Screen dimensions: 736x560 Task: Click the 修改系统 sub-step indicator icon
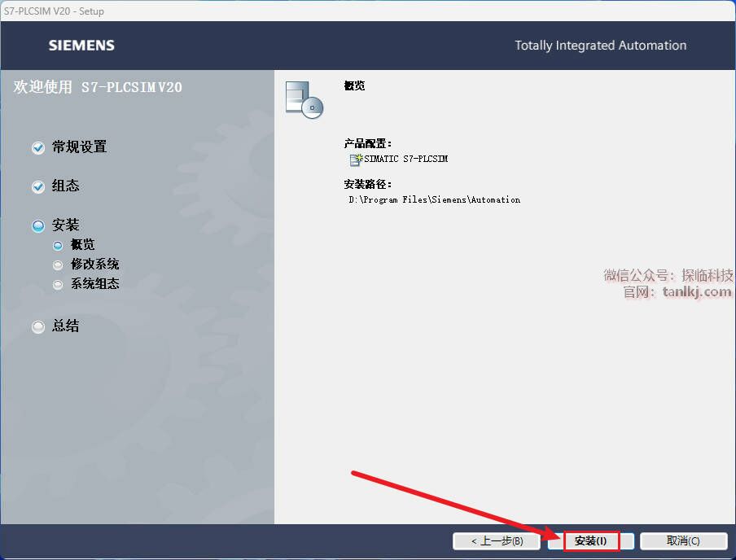[x=58, y=265]
